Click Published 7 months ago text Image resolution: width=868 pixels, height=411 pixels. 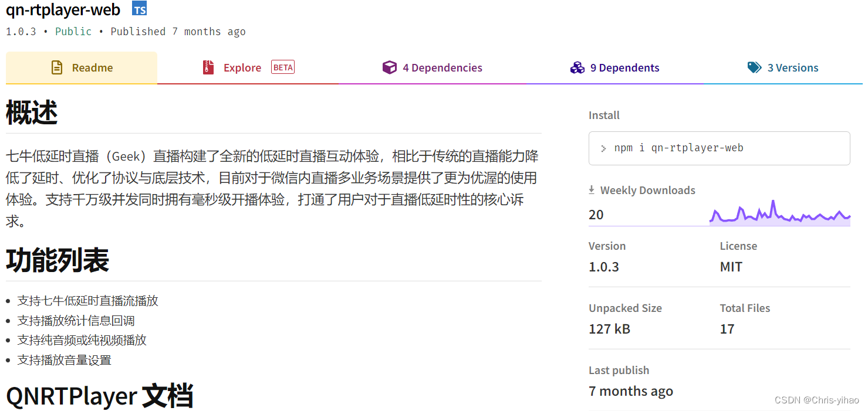coord(178,32)
